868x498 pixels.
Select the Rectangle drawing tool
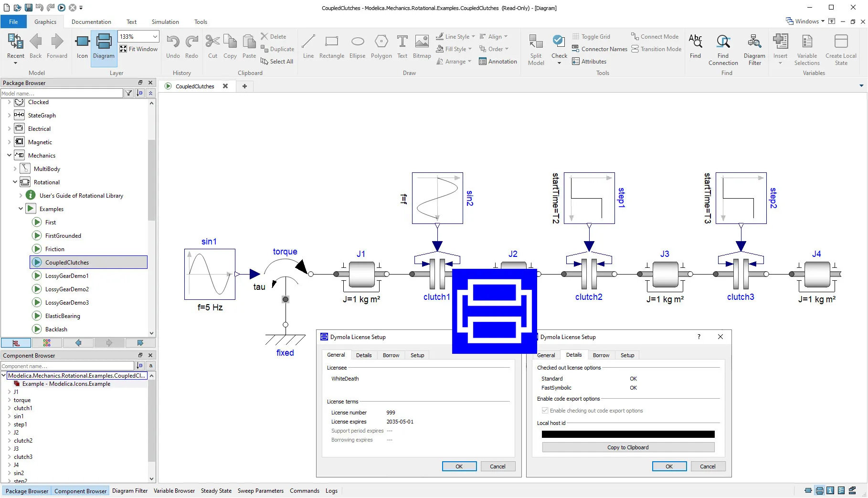pos(331,46)
